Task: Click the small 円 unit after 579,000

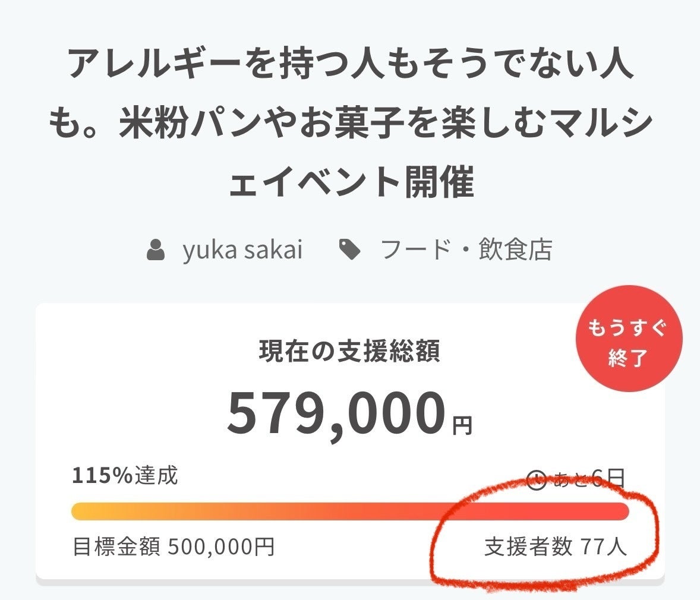Action: pyautogui.click(x=462, y=425)
